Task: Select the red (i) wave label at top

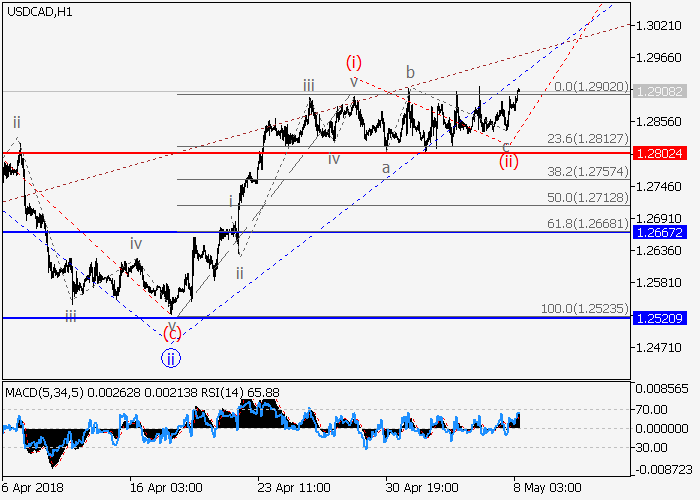Action: point(354,61)
